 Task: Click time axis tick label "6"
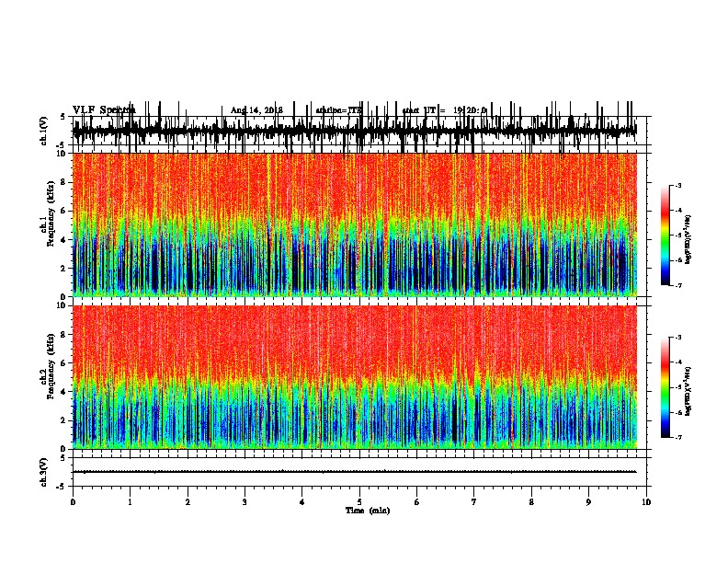click(417, 502)
